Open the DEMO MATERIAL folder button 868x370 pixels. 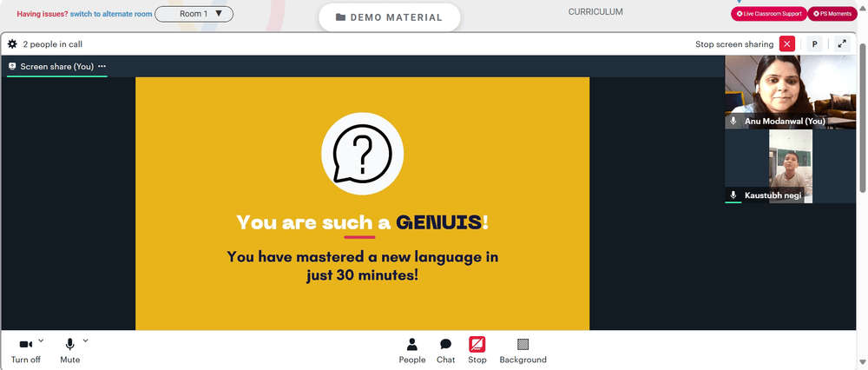point(389,17)
